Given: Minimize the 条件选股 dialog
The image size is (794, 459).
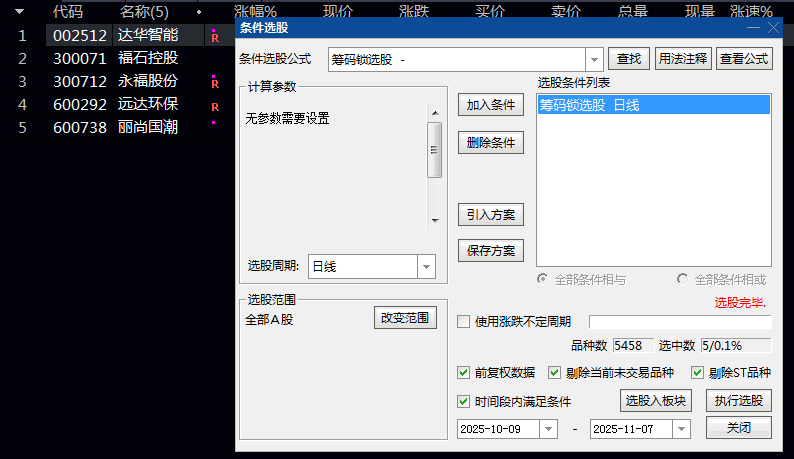Looking at the screenshot, I should pyautogui.click(x=753, y=28).
